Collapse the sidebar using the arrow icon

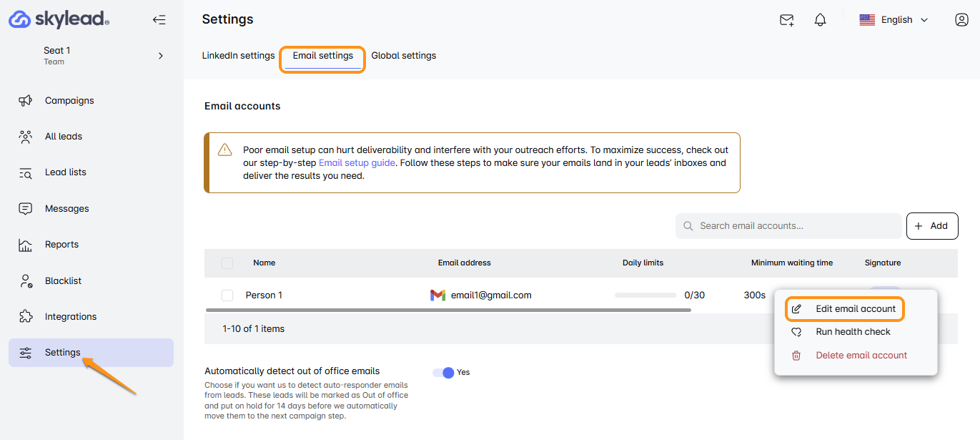click(159, 20)
